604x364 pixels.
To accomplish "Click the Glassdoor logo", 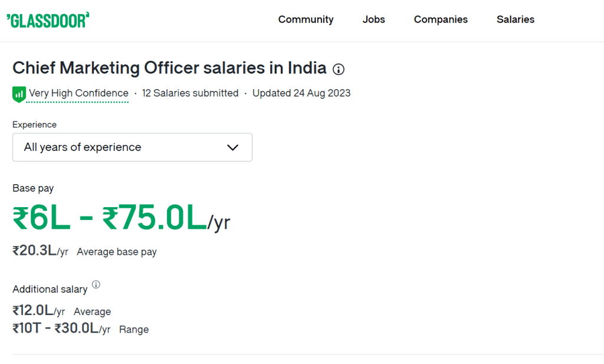I will pos(48,19).
